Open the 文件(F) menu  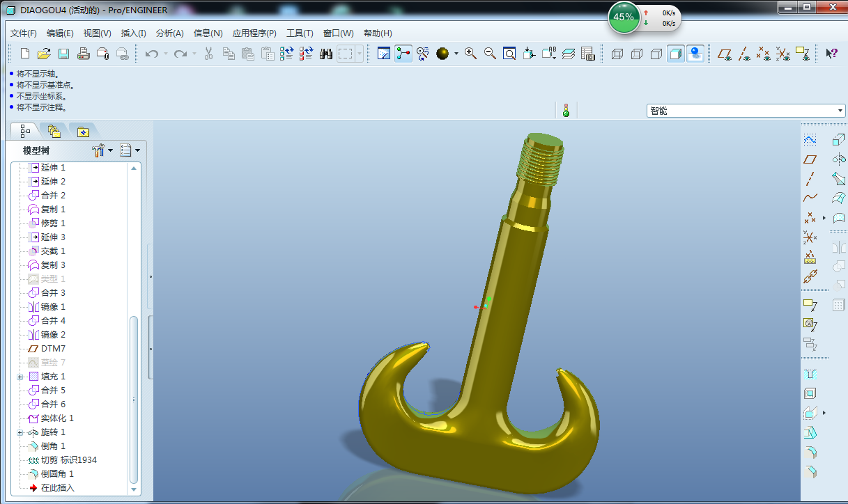coord(24,33)
